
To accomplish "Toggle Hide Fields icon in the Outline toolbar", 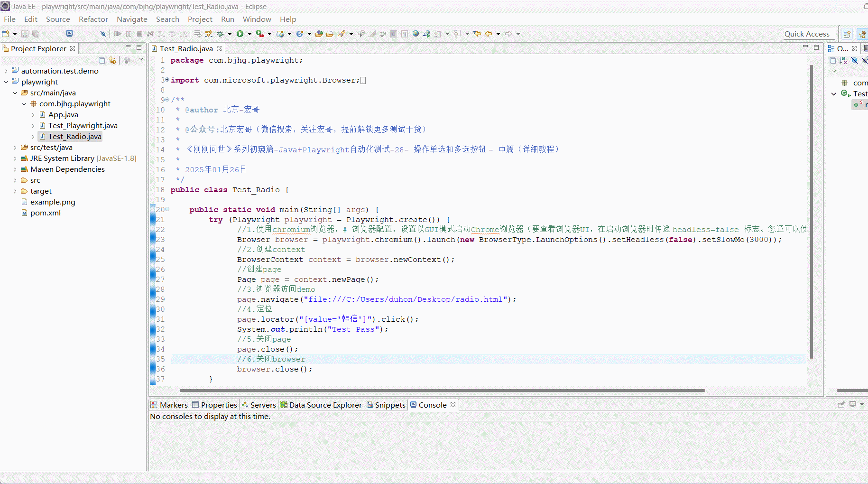I will coord(854,60).
